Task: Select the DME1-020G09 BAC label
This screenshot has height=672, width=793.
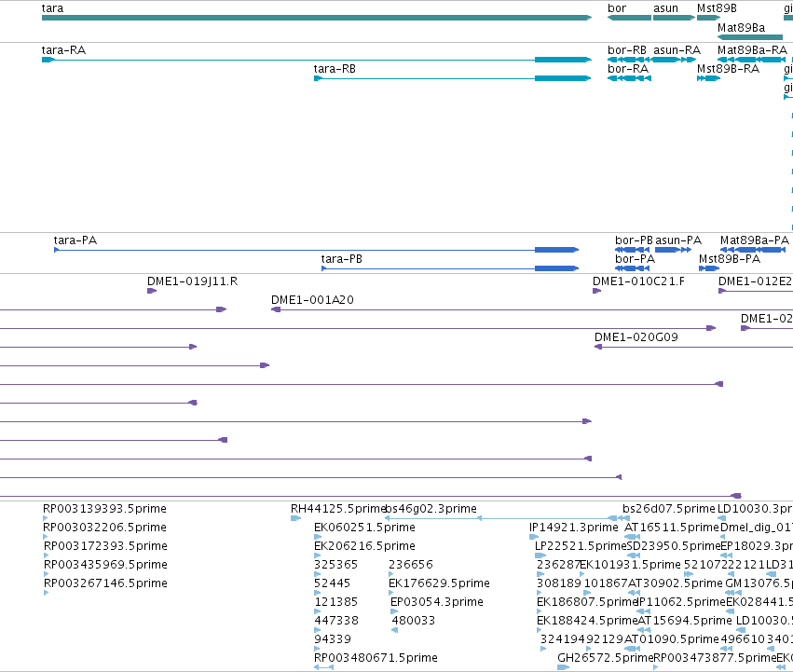Action: point(636,337)
